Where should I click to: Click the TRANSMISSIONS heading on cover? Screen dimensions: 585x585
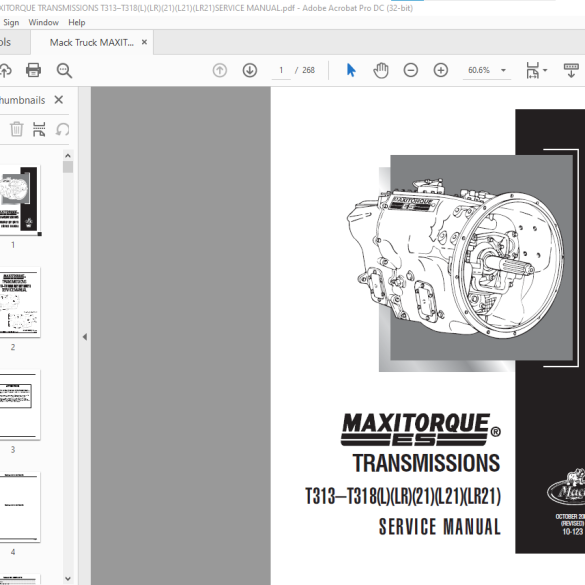(x=426, y=463)
